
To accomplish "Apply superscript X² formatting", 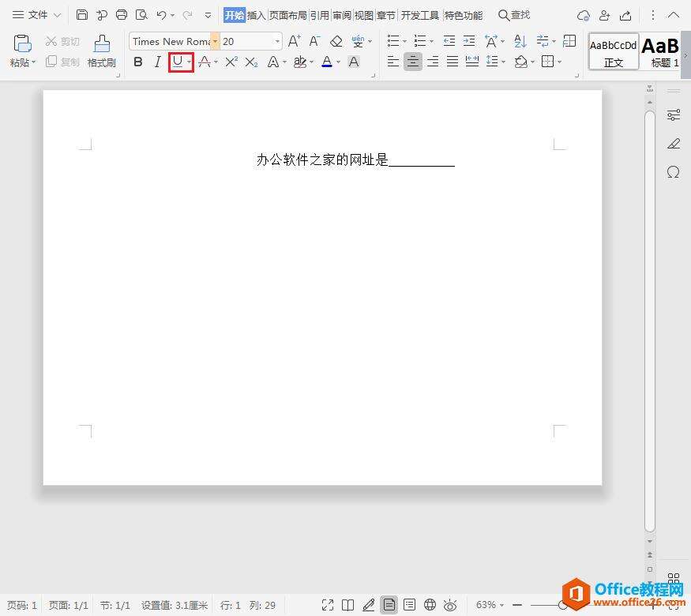I will coord(231,62).
